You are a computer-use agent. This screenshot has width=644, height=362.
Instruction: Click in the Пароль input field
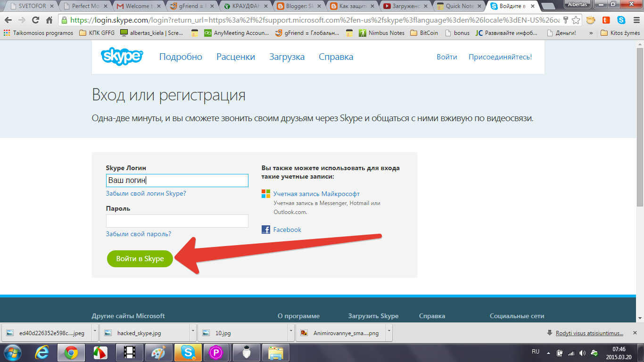tap(177, 221)
